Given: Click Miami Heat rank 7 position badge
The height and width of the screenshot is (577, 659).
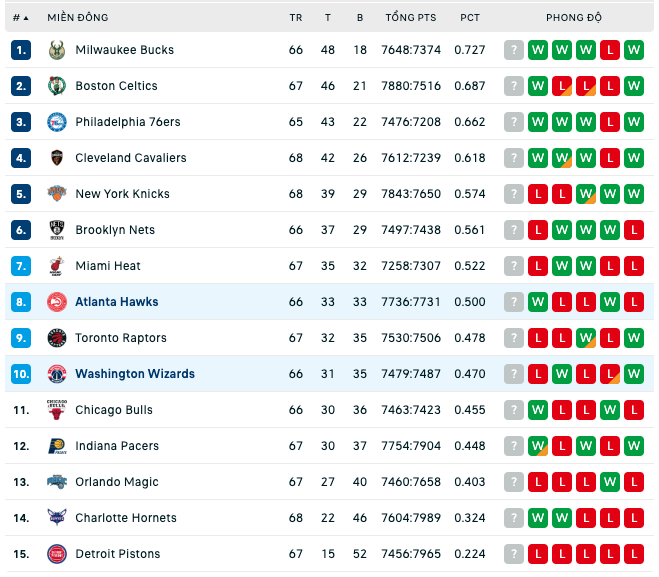Looking at the screenshot, I should (21, 266).
